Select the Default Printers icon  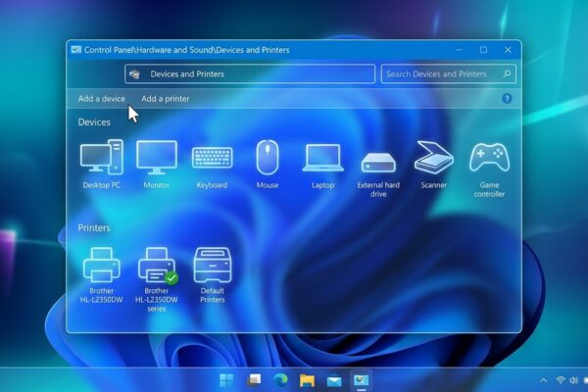point(213,265)
